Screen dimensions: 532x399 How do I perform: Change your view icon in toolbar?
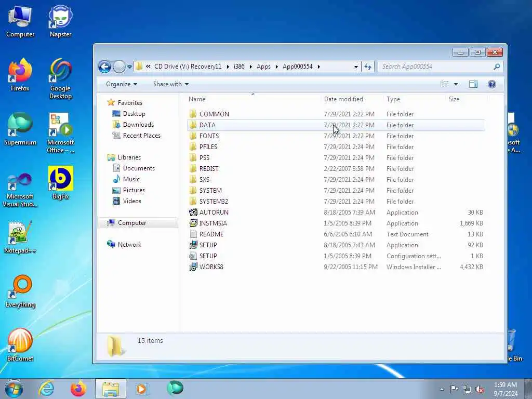[x=445, y=84]
